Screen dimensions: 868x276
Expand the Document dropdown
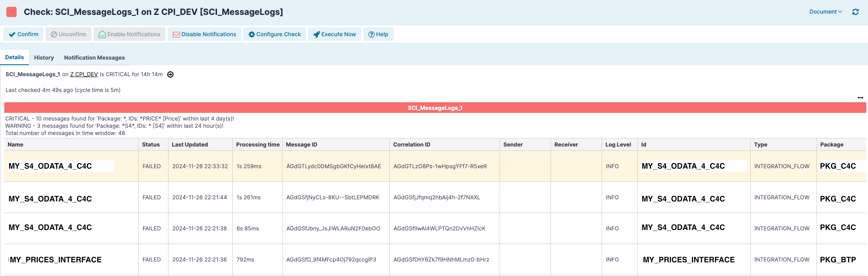[825, 12]
